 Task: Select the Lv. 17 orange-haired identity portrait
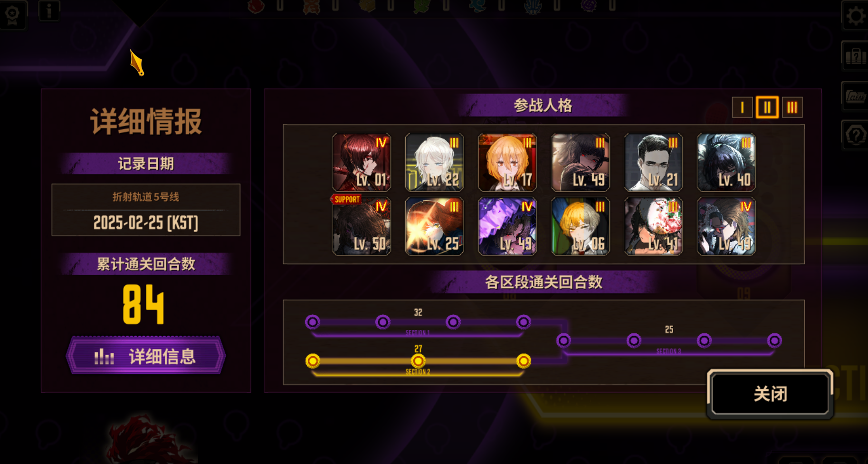click(507, 162)
